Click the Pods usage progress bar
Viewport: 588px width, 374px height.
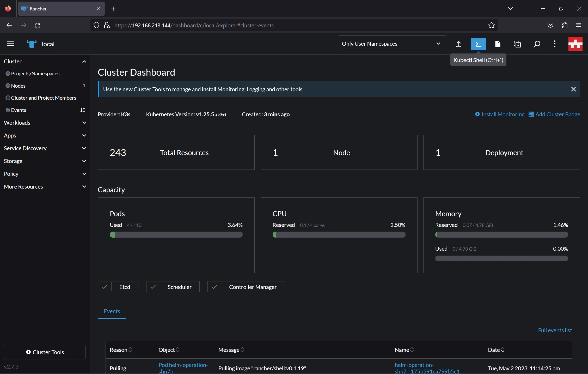coord(176,235)
